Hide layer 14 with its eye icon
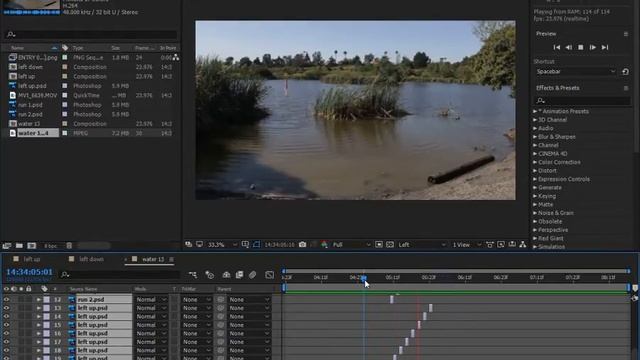 coord(6,316)
